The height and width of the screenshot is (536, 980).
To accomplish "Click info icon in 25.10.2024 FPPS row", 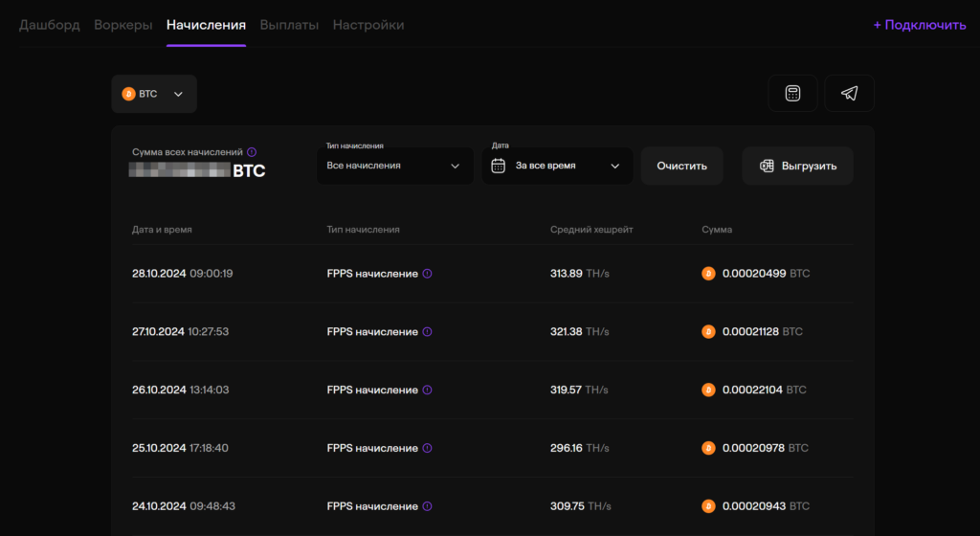I will point(427,448).
